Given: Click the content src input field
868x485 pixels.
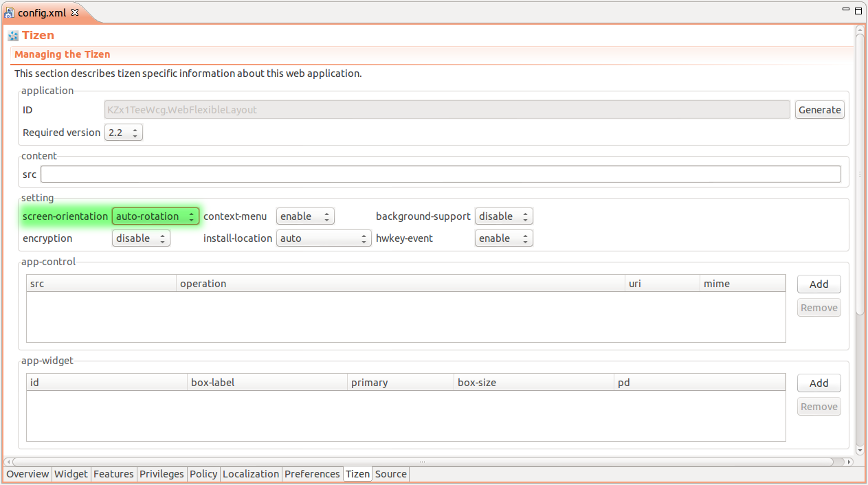Looking at the screenshot, I should point(440,174).
